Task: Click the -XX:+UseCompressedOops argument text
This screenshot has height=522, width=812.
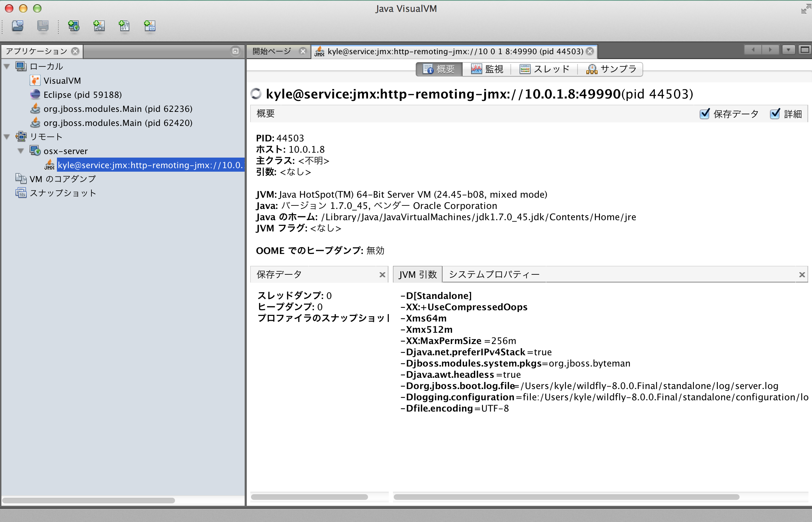Action: click(x=464, y=307)
